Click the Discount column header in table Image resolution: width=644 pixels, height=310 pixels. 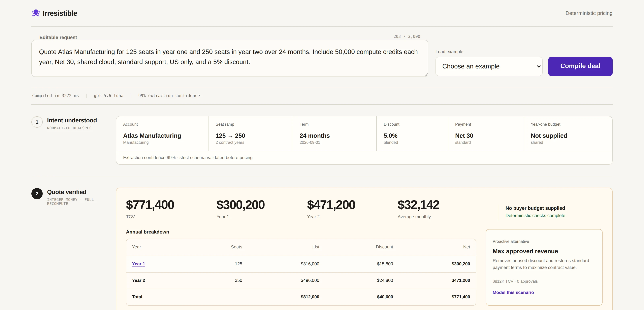coord(384,247)
